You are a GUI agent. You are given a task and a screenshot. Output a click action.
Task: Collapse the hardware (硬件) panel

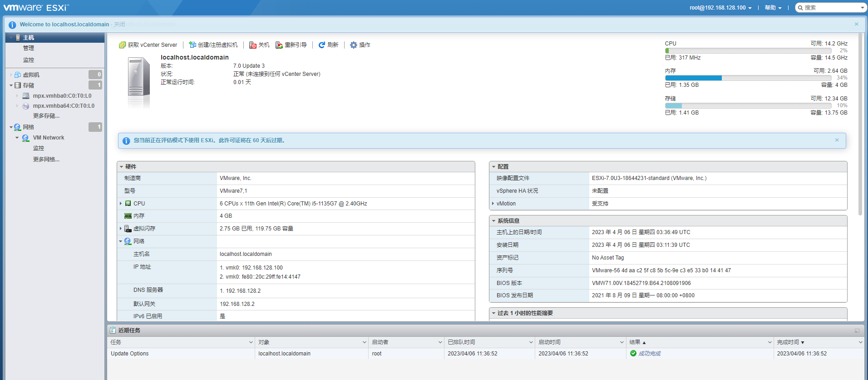click(121, 167)
